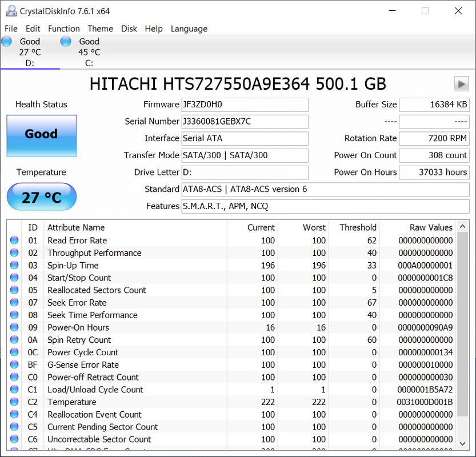476x457 pixels.
Task: Close the CrystalDiskInfo window
Action: click(458, 11)
